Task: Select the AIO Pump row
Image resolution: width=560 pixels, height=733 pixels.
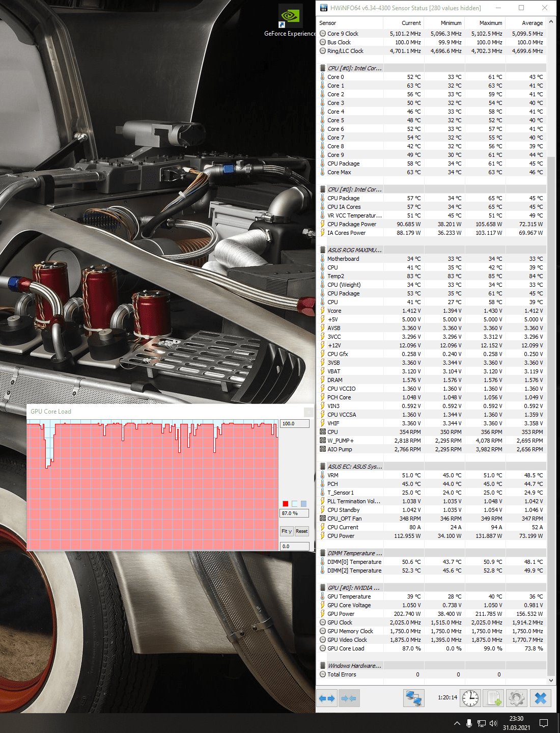Action: click(x=431, y=449)
